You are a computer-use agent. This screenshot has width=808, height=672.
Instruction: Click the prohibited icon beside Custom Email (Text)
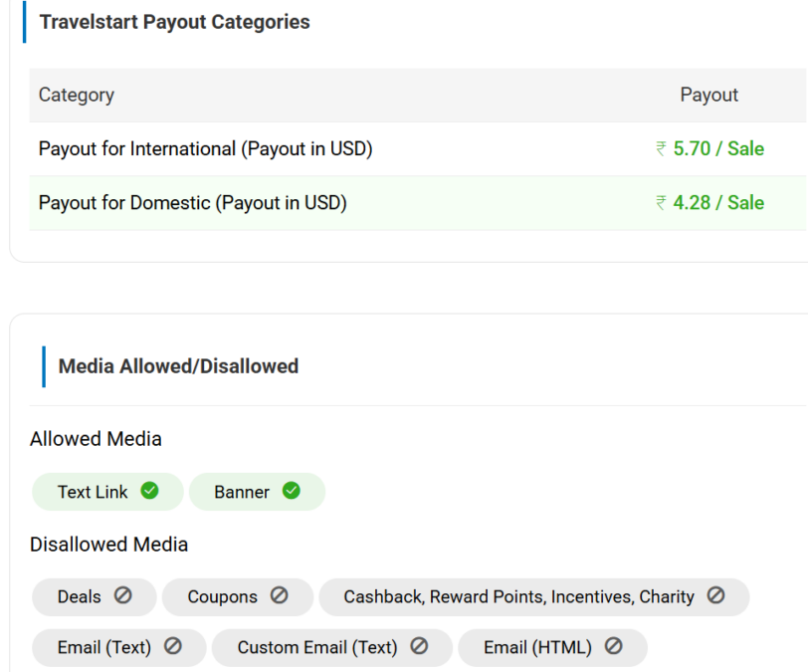point(419,646)
